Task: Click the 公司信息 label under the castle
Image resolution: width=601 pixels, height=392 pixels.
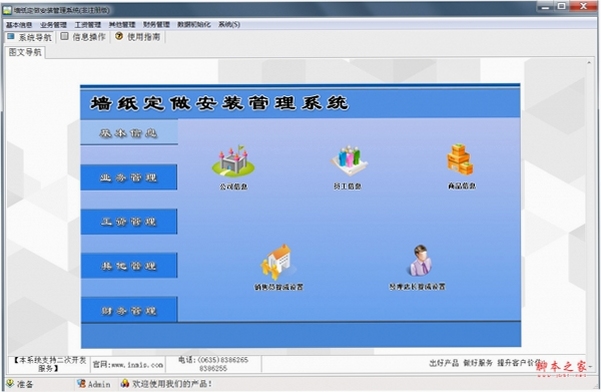Action: (233, 187)
